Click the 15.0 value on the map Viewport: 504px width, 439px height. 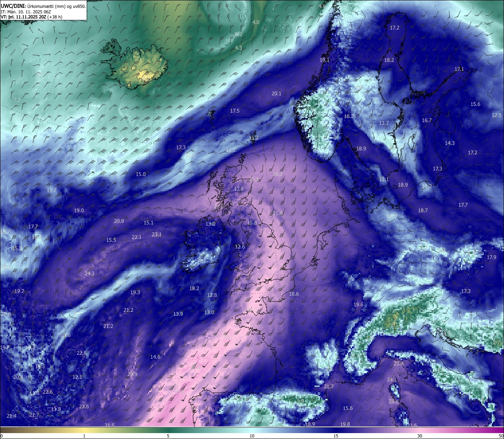click(x=141, y=174)
